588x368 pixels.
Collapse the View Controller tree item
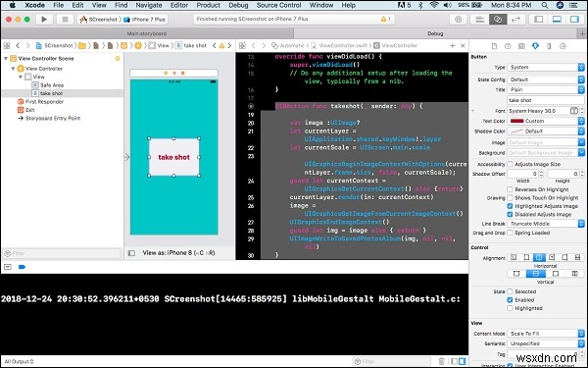point(13,69)
